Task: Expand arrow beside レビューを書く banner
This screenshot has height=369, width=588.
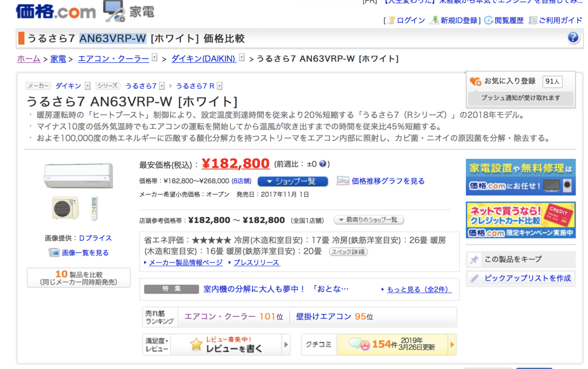Action: 286,344
